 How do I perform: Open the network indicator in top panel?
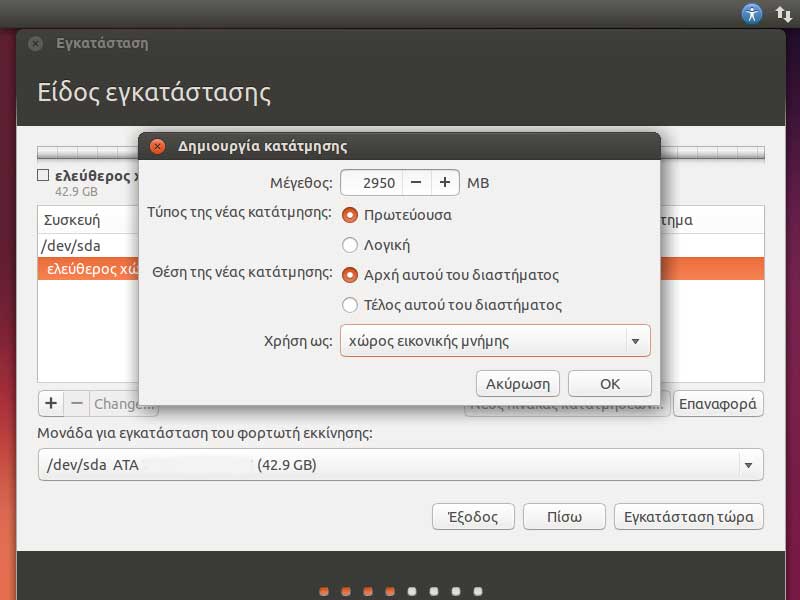pos(783,14)
